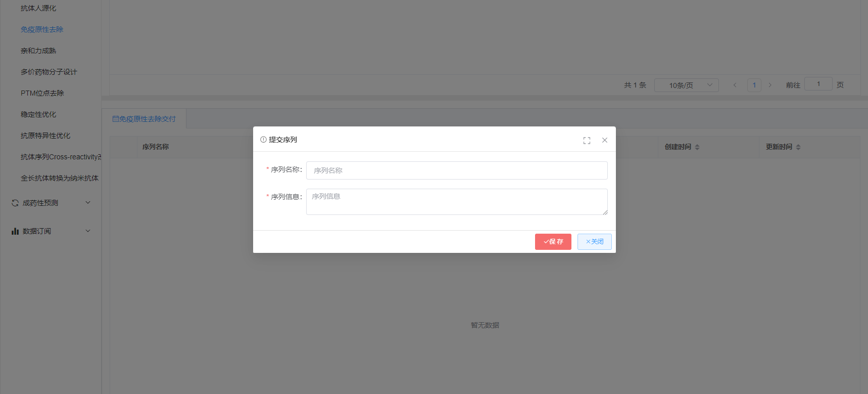Open 抗原特异性优化 menu item

pos(45,136)
